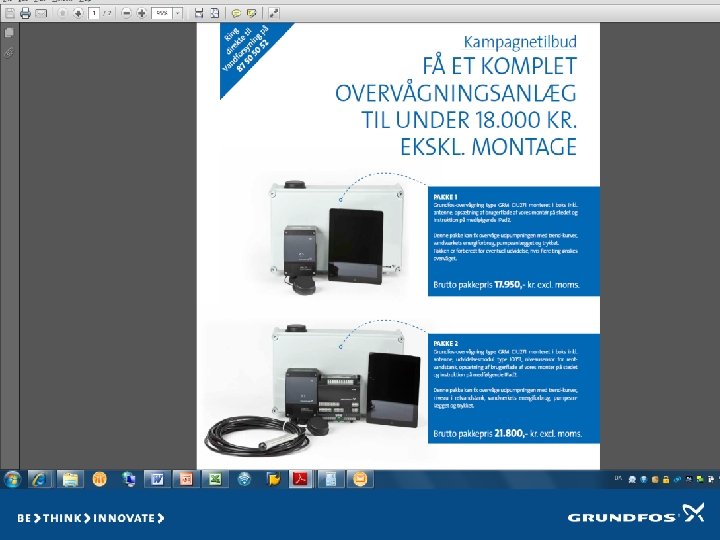Screen dimensions: 720x540
Task: Click the document window taskbar icon
Action: (330, 479)
